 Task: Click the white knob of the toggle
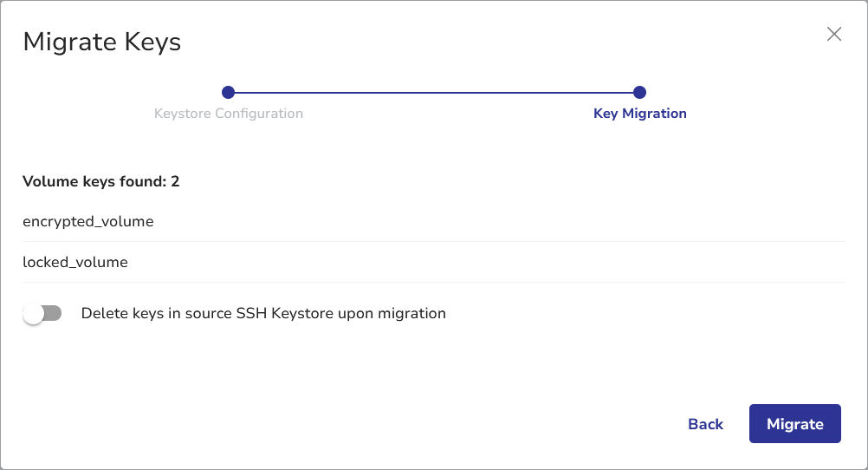pos(34,314)
